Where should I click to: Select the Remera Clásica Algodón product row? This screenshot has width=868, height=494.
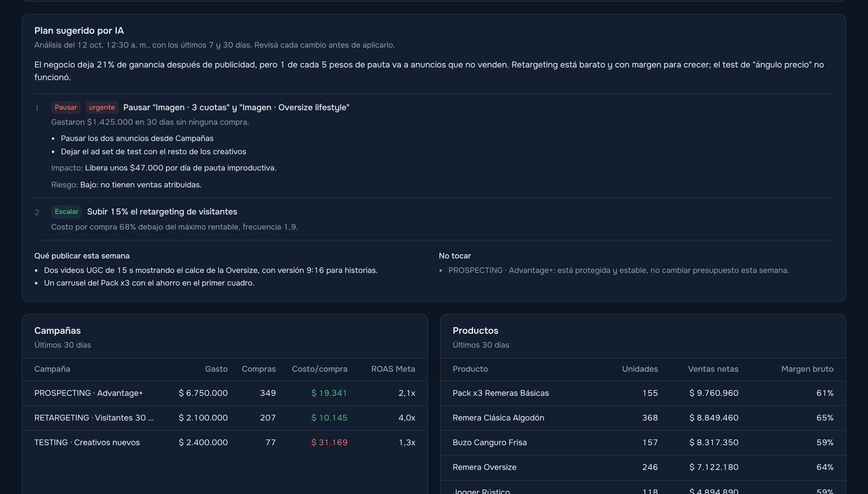[643, 418]
